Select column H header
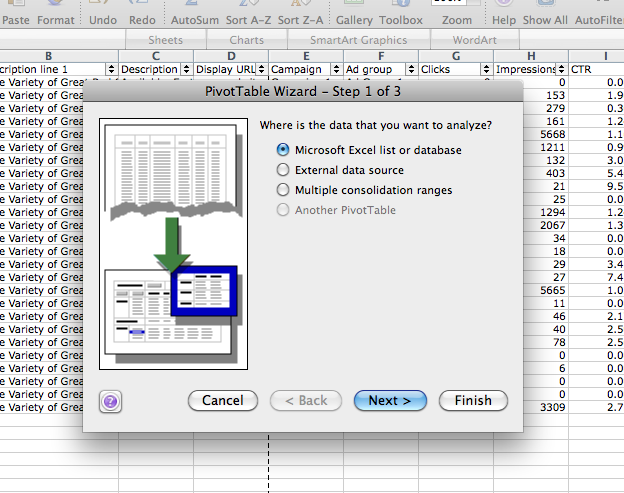The width and height of the screenshot is (624, 493). [x=531, y=56]
